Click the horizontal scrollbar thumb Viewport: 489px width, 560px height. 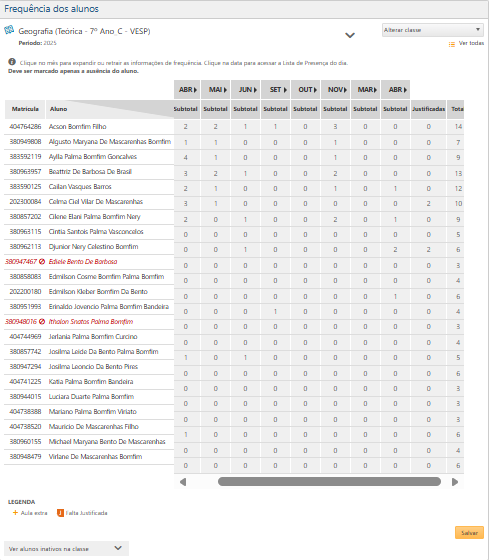click(329, 481)
